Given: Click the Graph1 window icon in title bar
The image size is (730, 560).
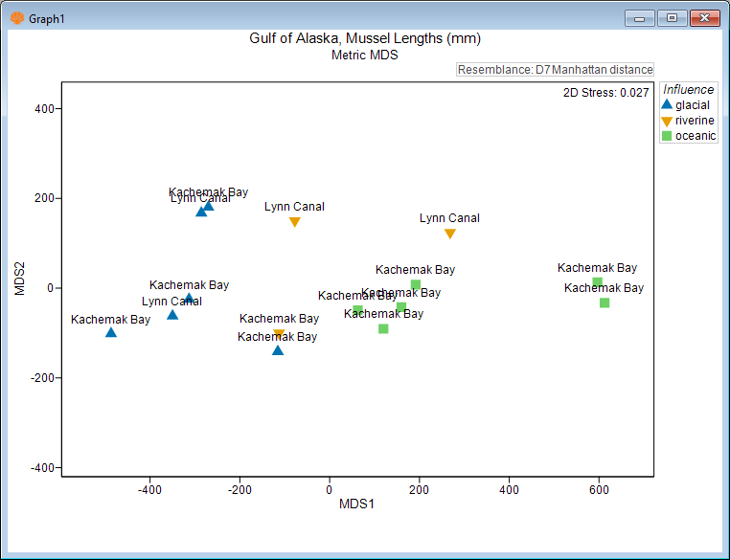Looking at the screenshot, I should [x=16, y=17].
